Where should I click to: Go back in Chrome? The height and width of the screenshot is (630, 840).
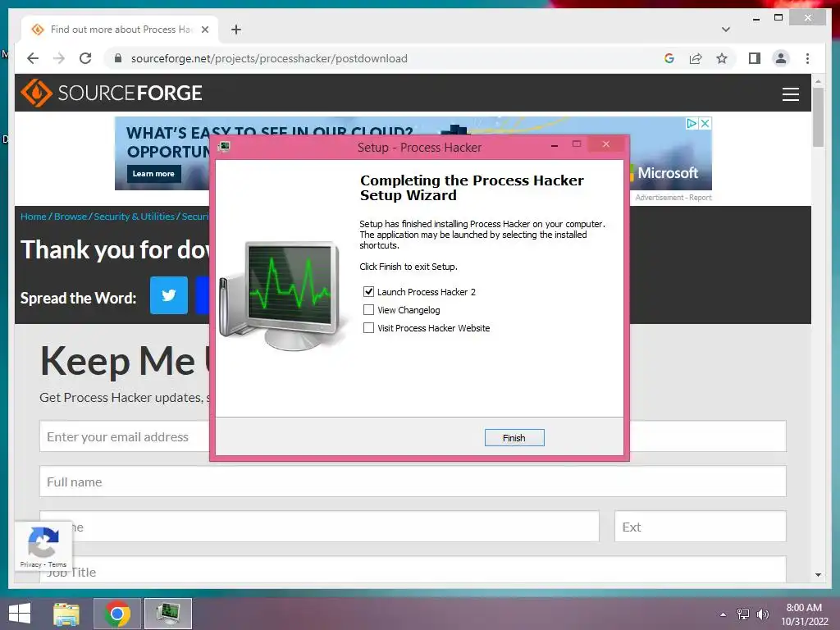[33, 58]
